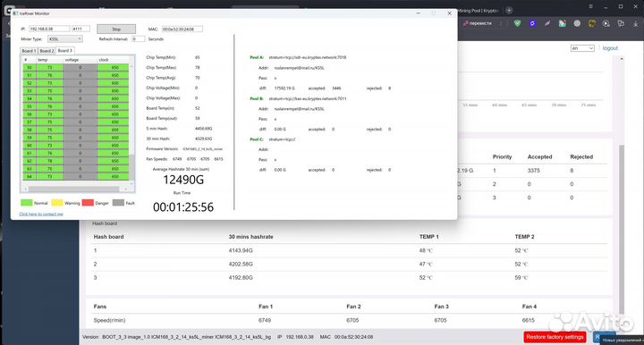Viewport: 644px width, 345px height.
Task: Click the Refresh Interval input field
Action: click(138, 39)
